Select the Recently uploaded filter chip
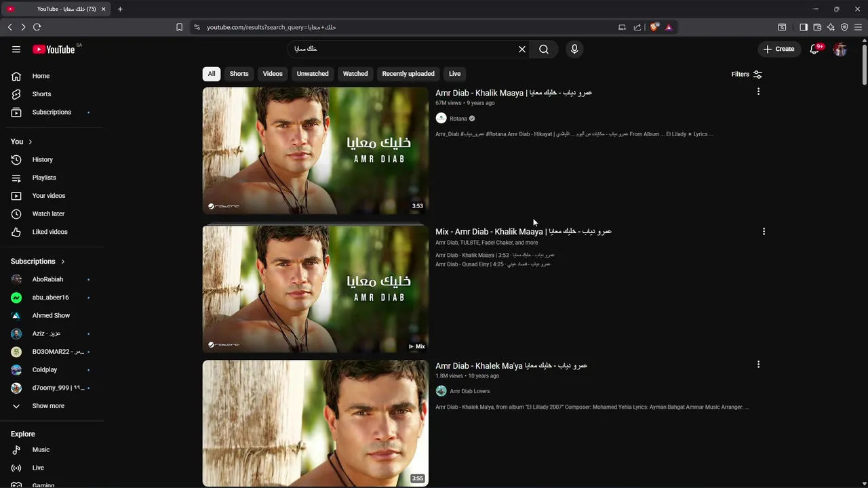Screen dimensions: 868x488 tap(408, 74)
